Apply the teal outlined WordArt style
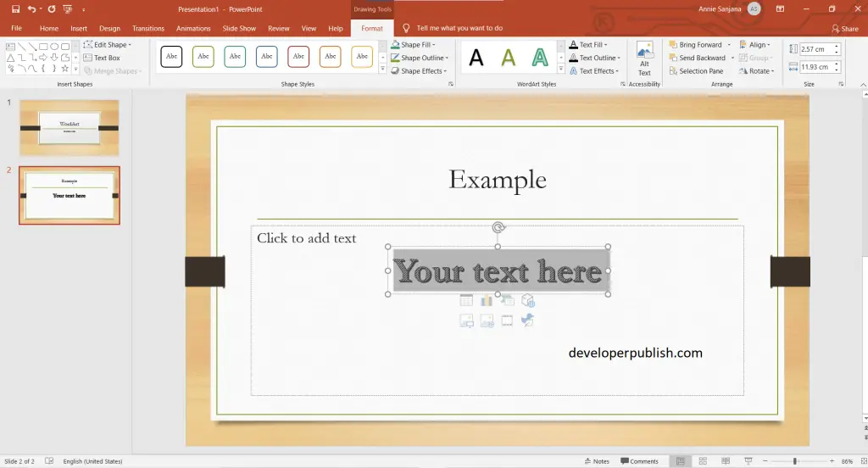This screenshot has width=868, height=468. click(540, 58)
